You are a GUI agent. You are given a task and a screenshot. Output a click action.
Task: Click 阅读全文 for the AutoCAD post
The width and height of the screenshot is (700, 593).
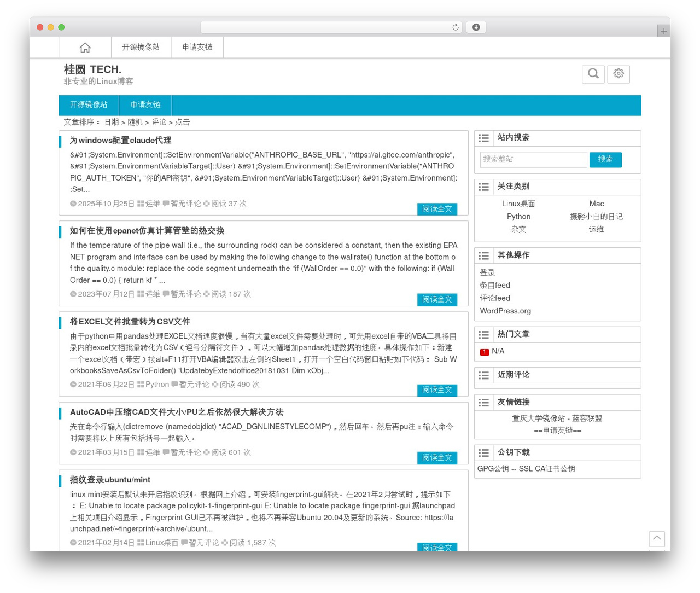click(437, 458)
